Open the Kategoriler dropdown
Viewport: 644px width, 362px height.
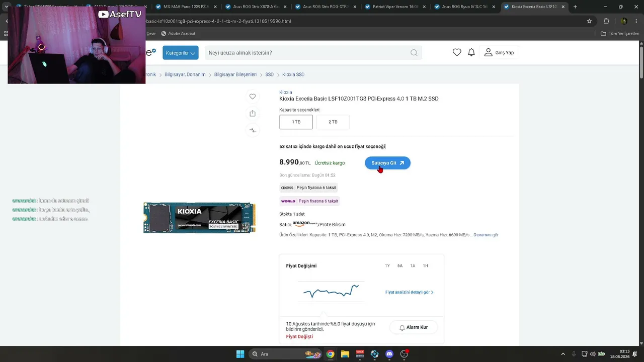(x=181, y=53)
